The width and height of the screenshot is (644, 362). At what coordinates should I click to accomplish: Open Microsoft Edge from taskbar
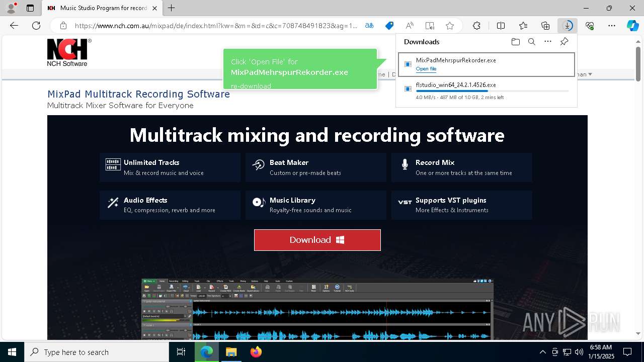click(x=207, y=352)
